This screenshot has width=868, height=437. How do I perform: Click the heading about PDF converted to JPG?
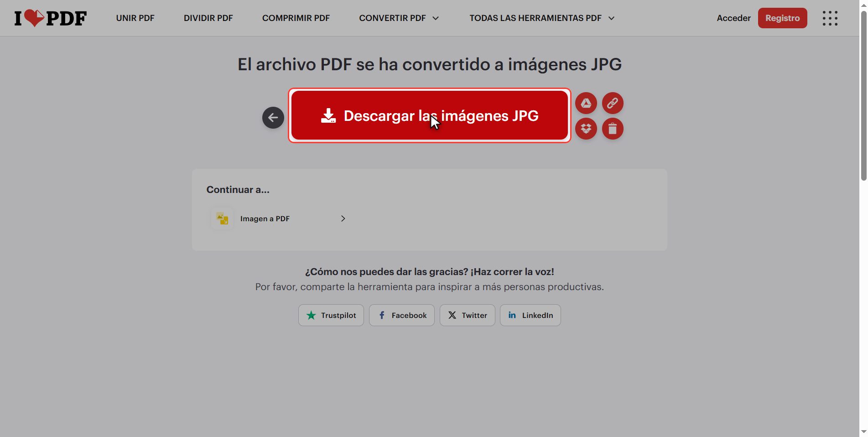[x=430, y=64]
